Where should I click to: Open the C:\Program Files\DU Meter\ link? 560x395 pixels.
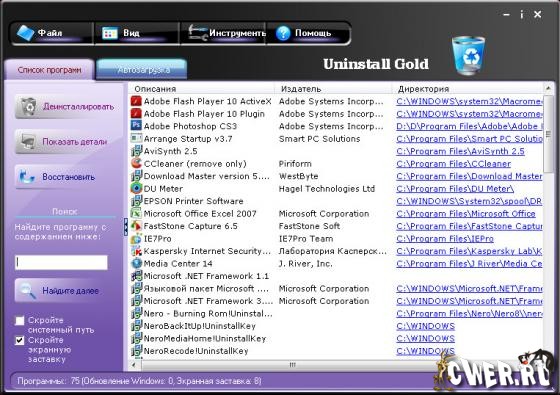click(455, 189)
